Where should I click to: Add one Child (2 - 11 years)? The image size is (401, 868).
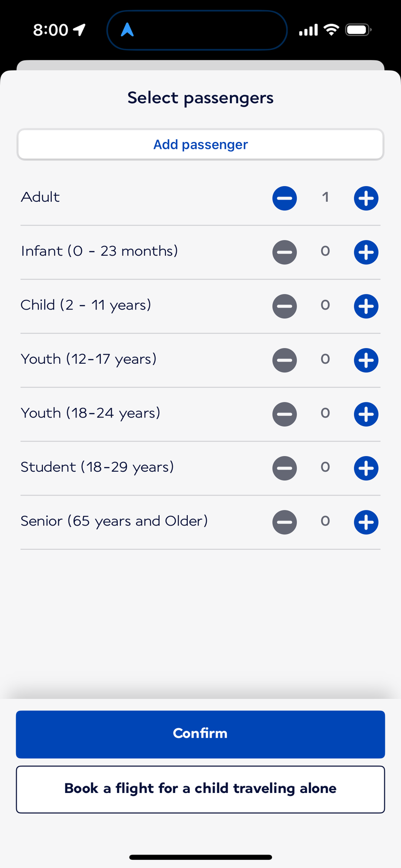coord(366,306)
